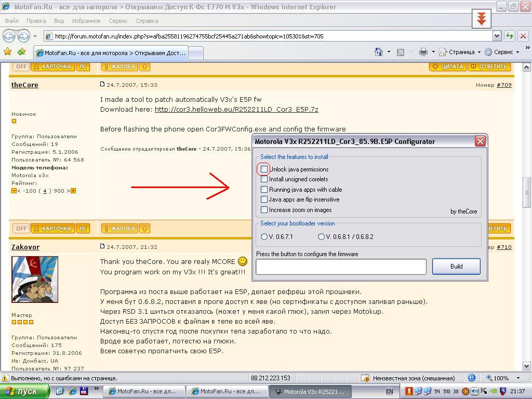Open the Избранное menu
Viewport: 532px width, 399px height.
[86, 21]
